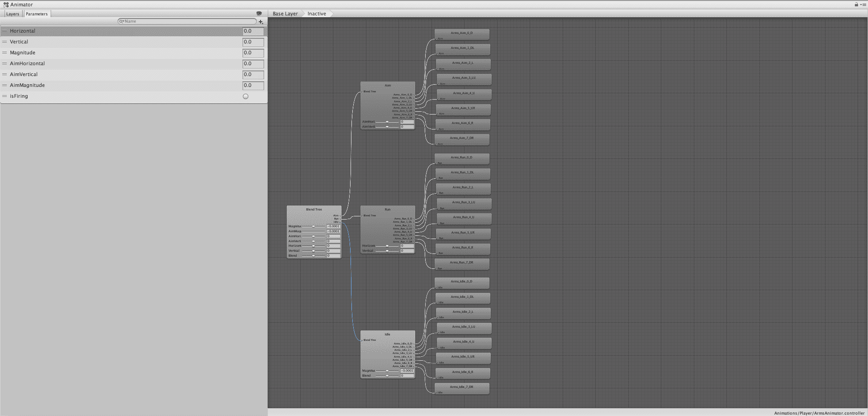This screenshot has height=416, width=868.
Task: Select the Run blend tree node
Action: [x=387, y=210]
